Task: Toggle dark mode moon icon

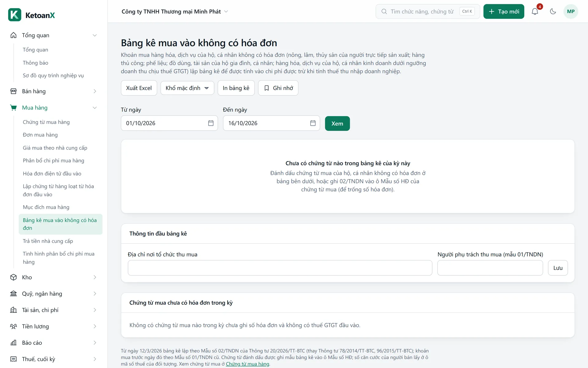Action: coord(553,11)
